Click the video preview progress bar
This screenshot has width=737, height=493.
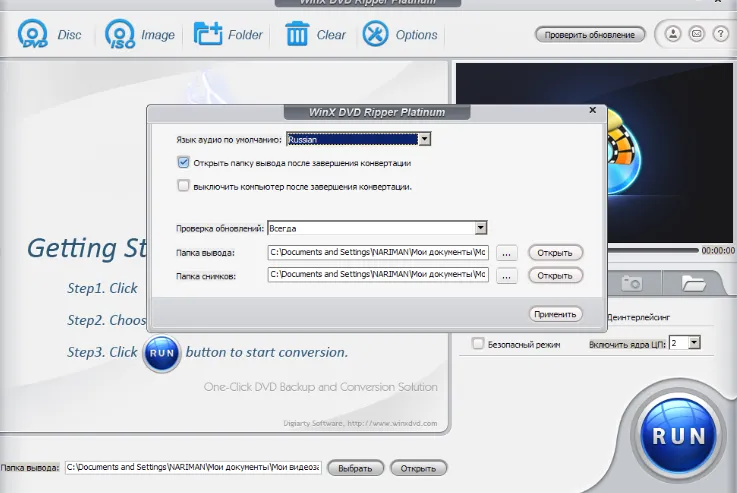[x=653, y=250]
